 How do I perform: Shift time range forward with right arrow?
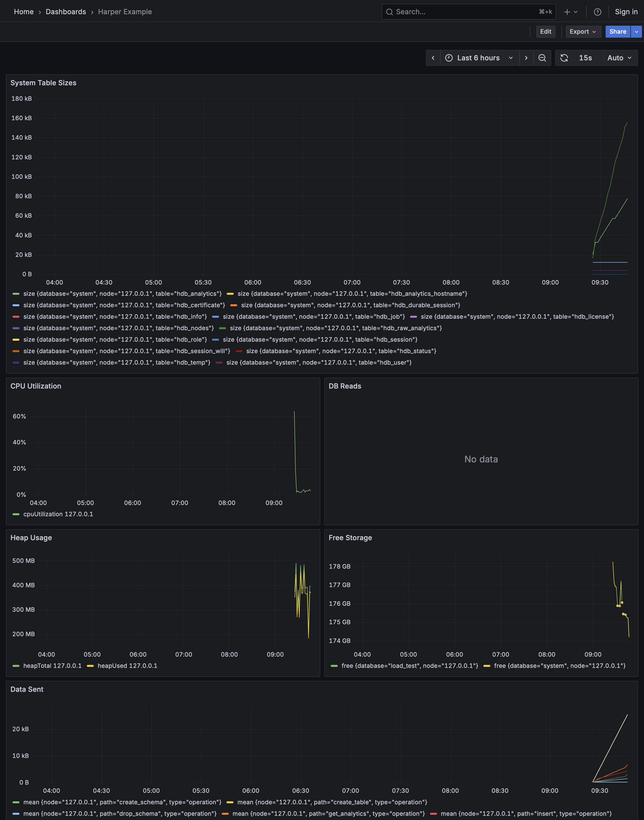click(526, 58)
